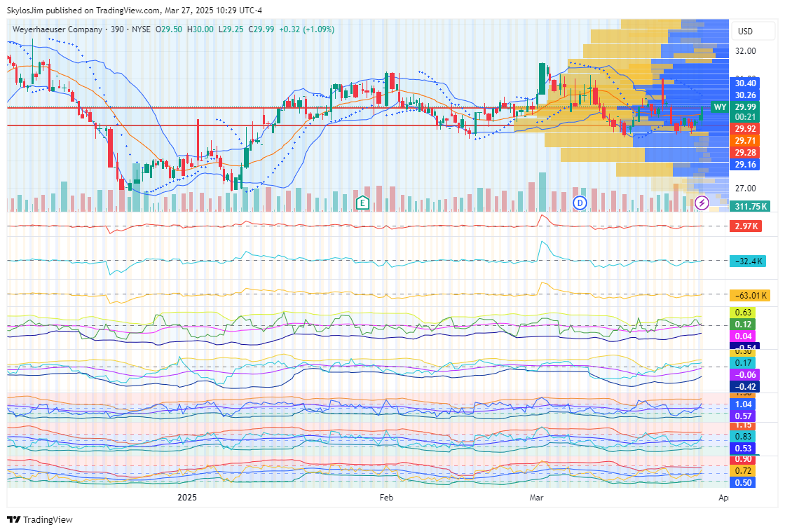Click the earnings 'E' marker icon

coord(362,203)
